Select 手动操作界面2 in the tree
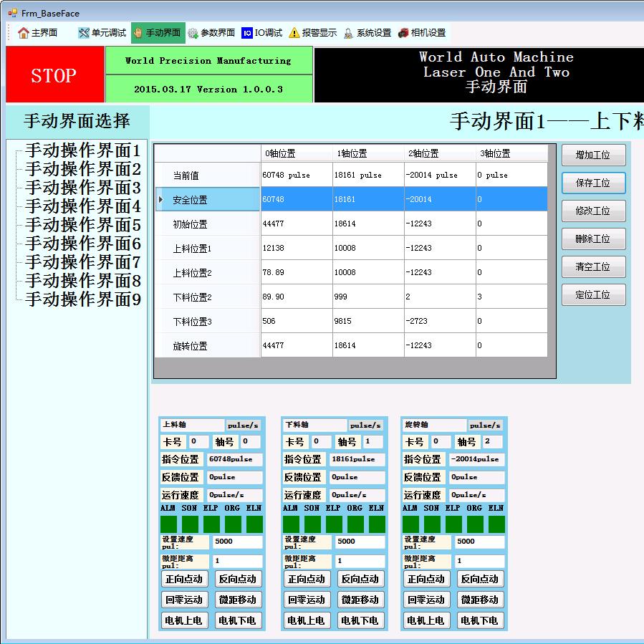Image resolution: width=644 pixels, height=644 pixels. 83,169
